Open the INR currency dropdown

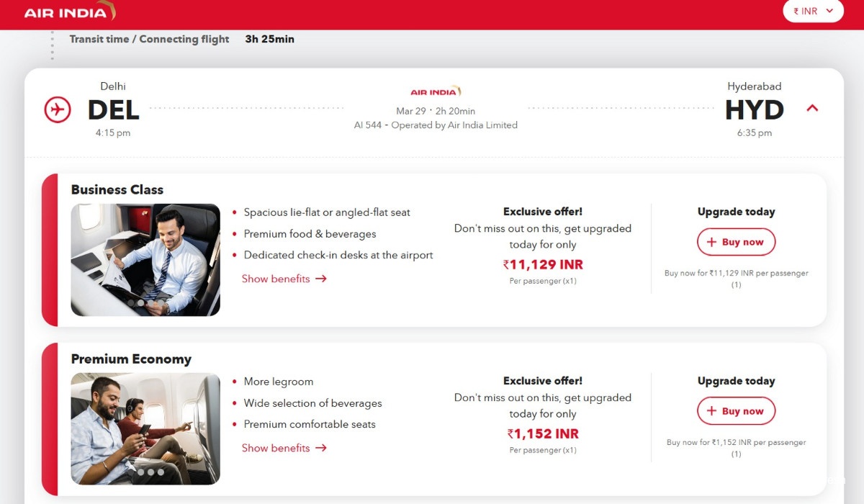(x=813, y=11)
